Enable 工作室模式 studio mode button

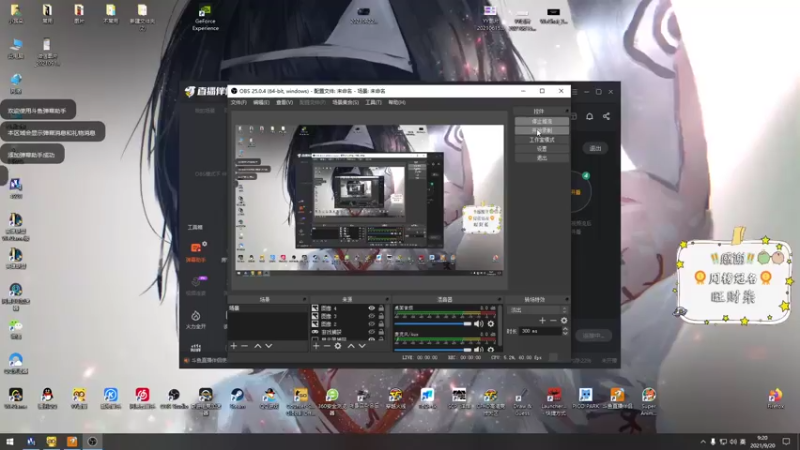(541, 140)
